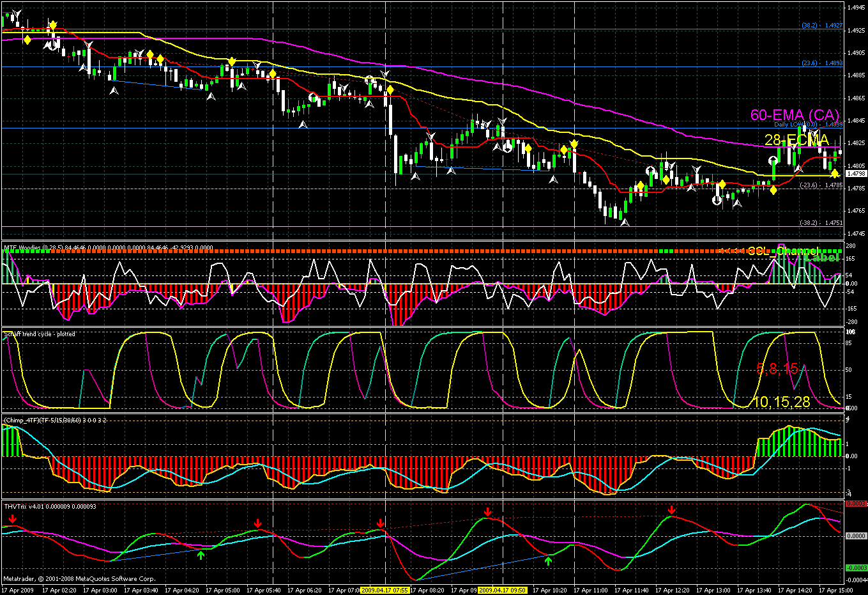This screenshot has height=595, width=868.
Task: Click the 17 Apr 05:40 time label
Action: pos(265,591)
